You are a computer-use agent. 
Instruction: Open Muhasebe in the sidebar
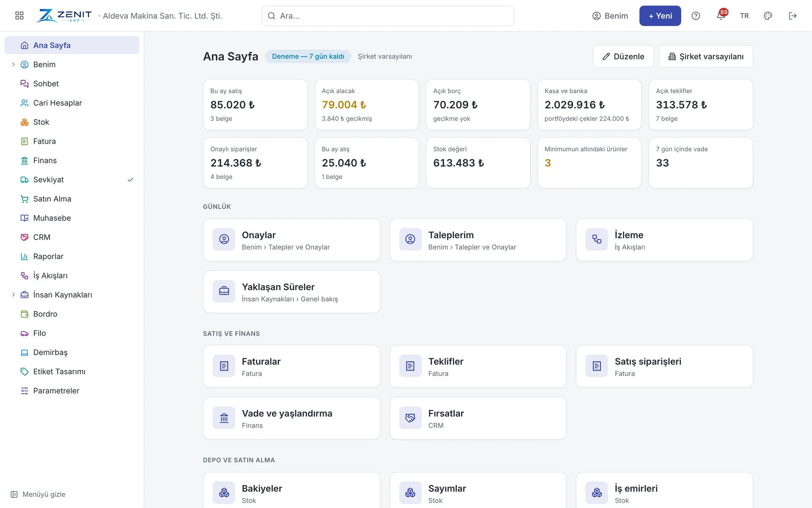(72, 218)
